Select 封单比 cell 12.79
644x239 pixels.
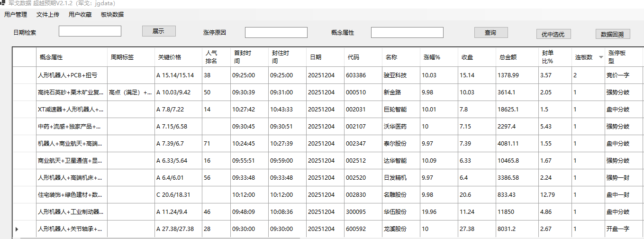coord(555,195)
